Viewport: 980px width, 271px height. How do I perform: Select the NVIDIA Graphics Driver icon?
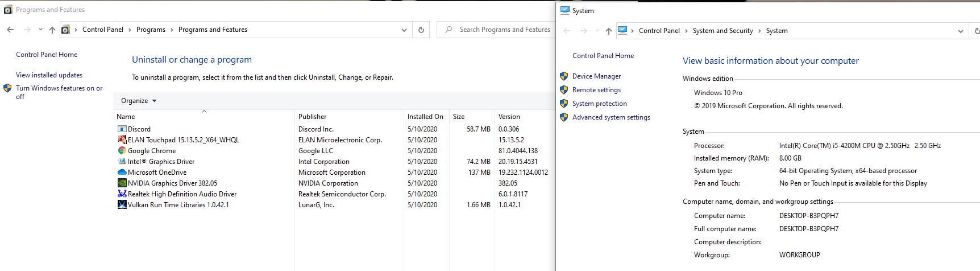[x=122, y=183]
